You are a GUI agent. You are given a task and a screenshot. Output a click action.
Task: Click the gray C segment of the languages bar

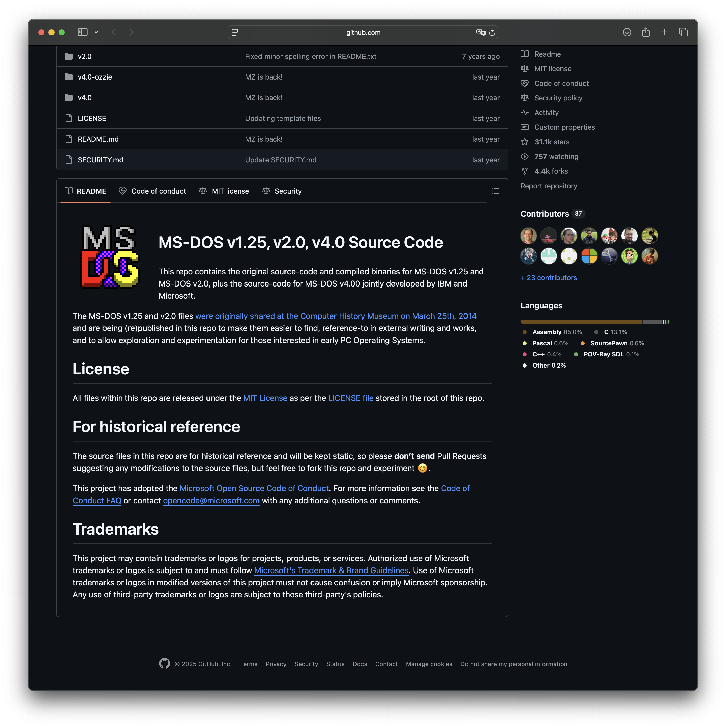[652, 321]
